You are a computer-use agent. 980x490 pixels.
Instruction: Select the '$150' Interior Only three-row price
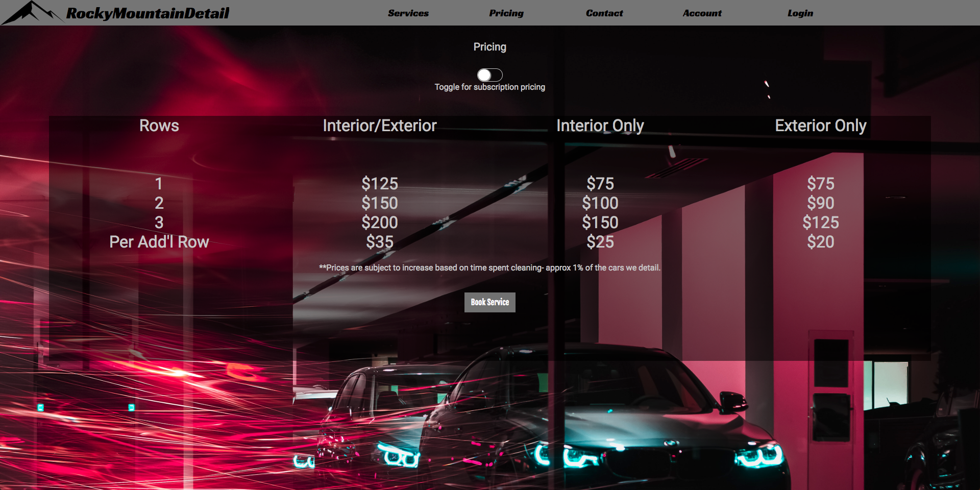(x=600, y=223)
